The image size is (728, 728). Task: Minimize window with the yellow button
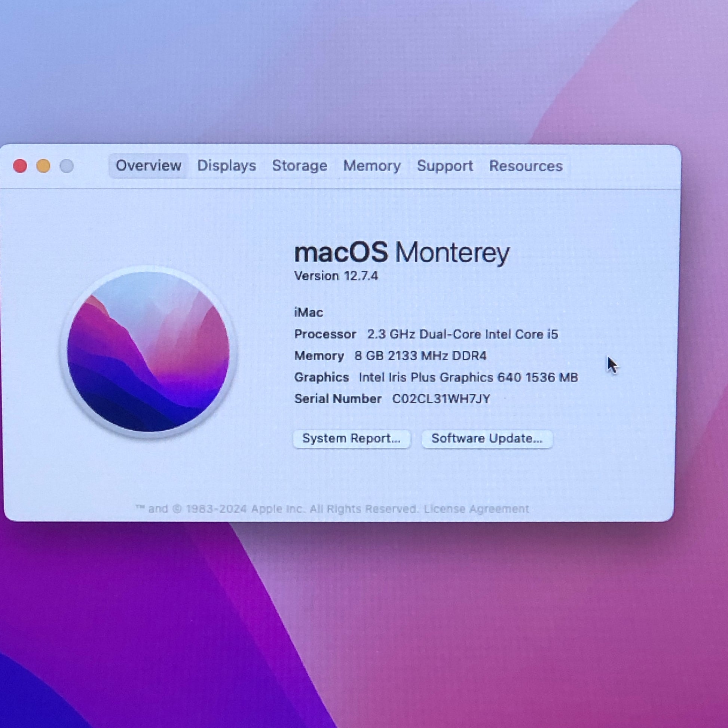coord(43,166)
